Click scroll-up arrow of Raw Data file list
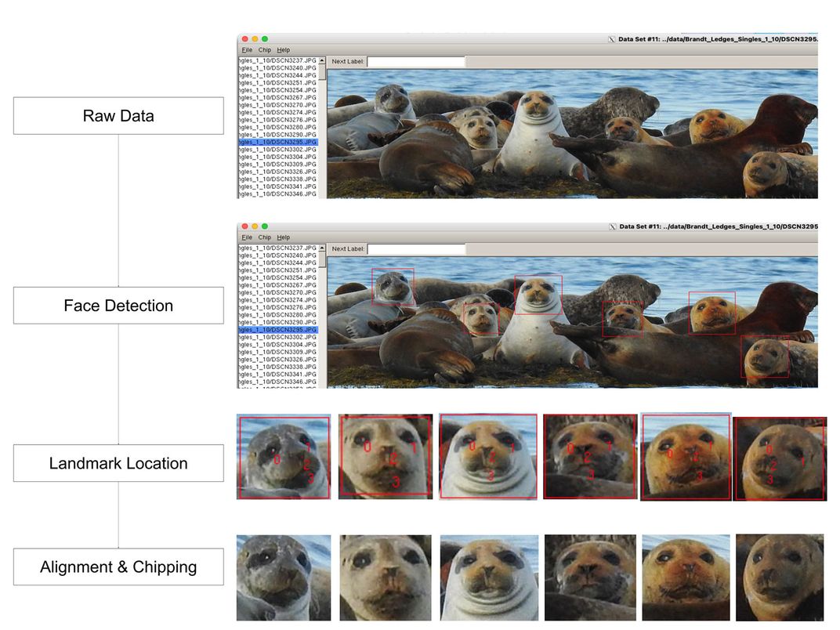Image resolution: width=840 pixels, height=630 pixels. pyautogui.click(x=322, y=60)
